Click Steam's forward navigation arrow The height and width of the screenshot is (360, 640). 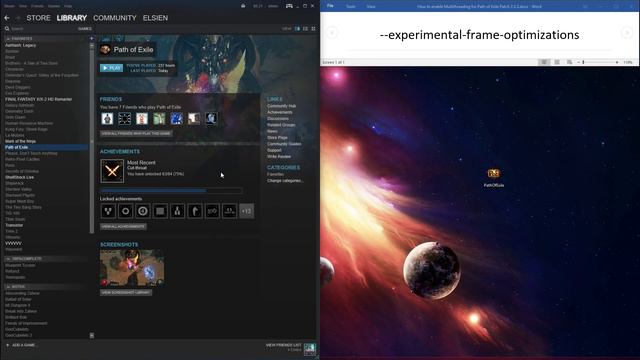[18, 18]
